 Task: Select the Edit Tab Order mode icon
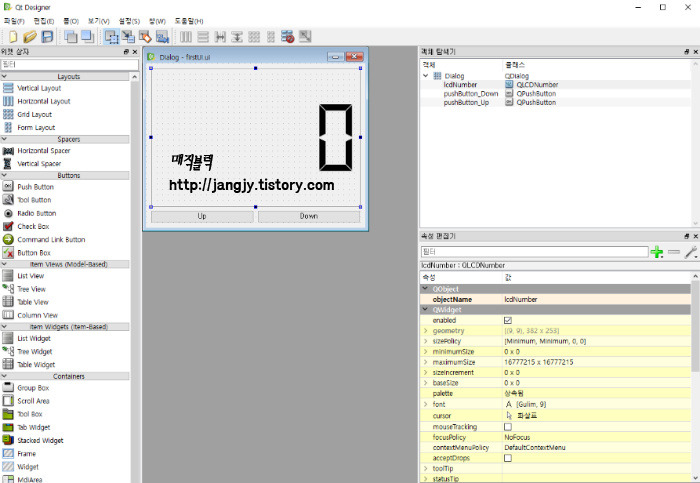coord(162,37)
